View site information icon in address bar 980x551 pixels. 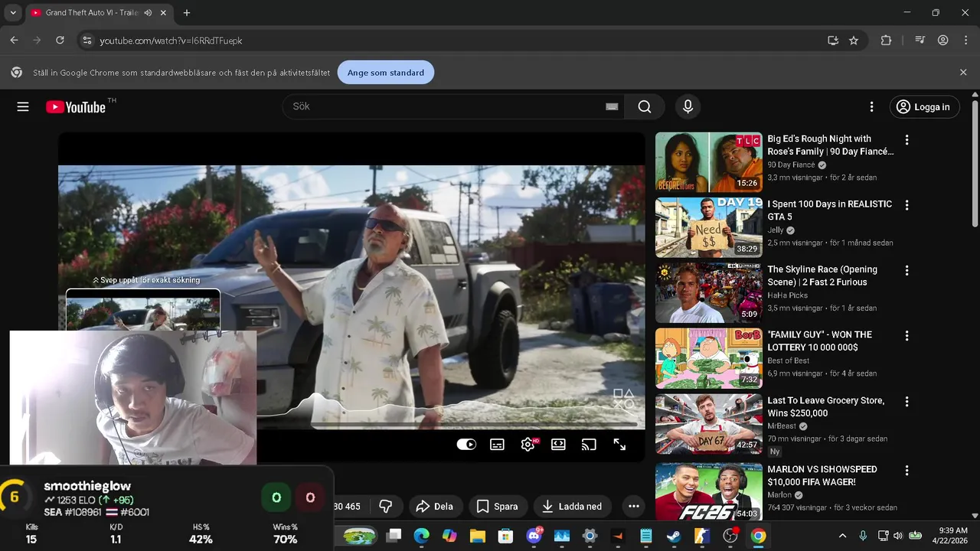point(87,41)
